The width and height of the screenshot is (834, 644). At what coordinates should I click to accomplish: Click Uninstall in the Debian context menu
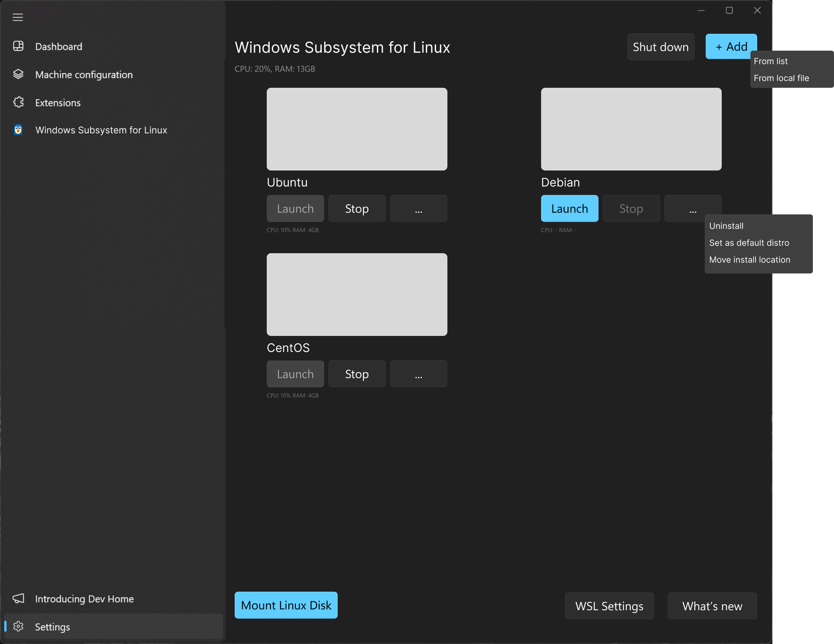[726, 226]
